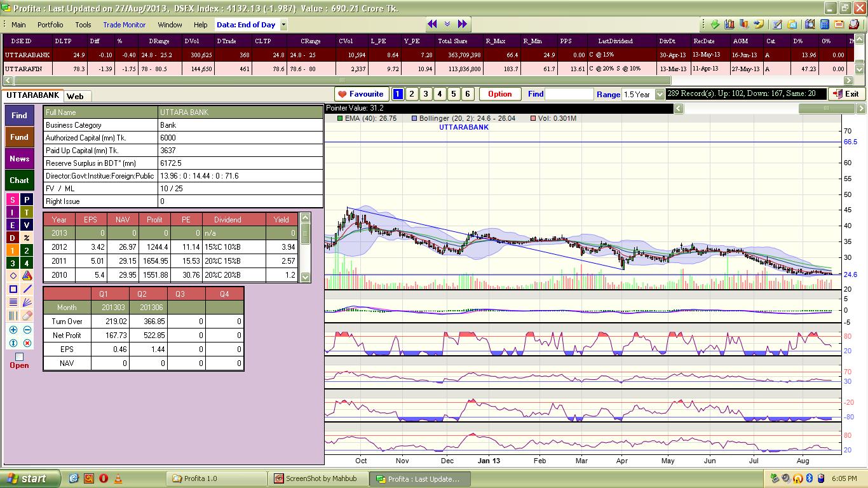Open the Trade Monitor menu
Image resolution: width=868 pixels, height=488 pixels.
coord(125,25)
